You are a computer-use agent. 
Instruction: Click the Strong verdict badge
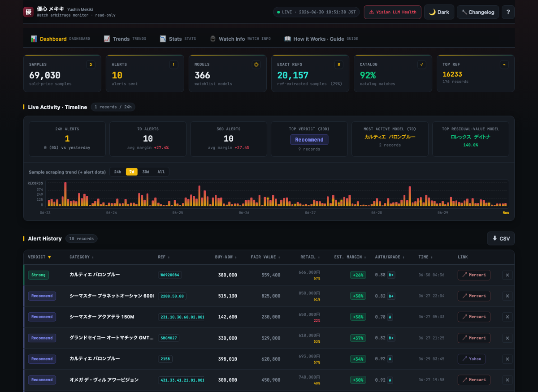(39, 275)
